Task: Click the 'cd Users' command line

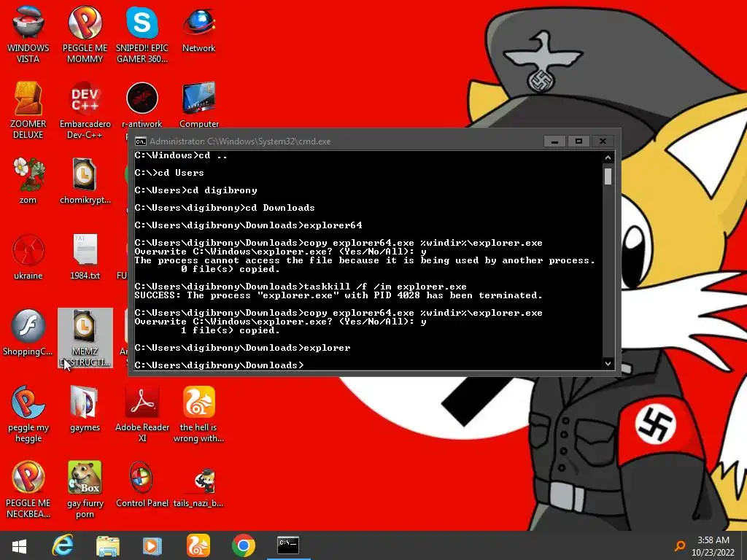Action: 169,173
